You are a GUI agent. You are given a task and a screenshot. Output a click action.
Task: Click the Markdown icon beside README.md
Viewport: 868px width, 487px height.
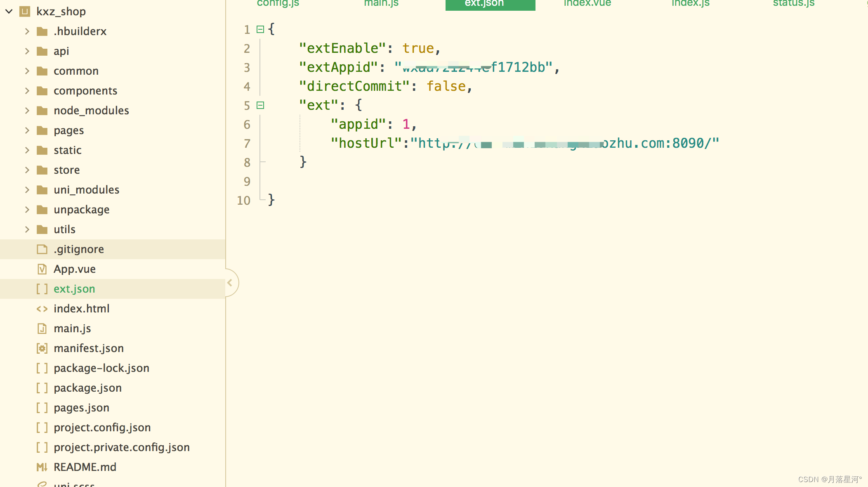point(42,467)
